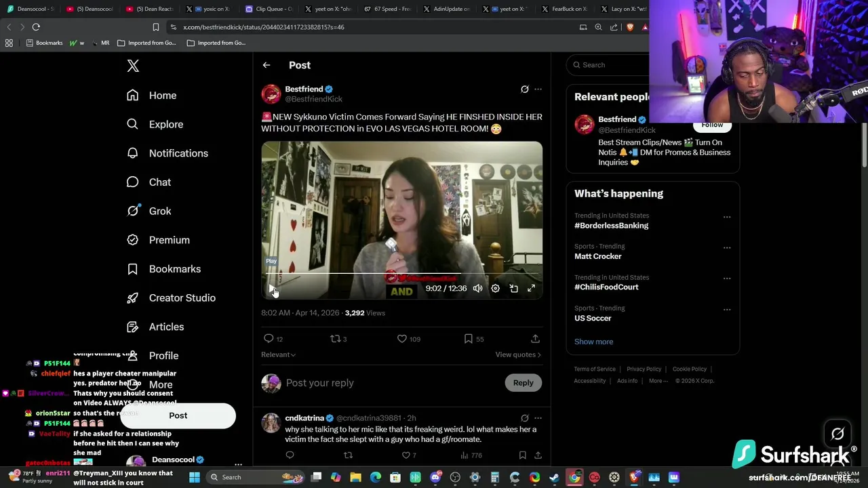Click the Brave shields icon

(x=630, y=27)
